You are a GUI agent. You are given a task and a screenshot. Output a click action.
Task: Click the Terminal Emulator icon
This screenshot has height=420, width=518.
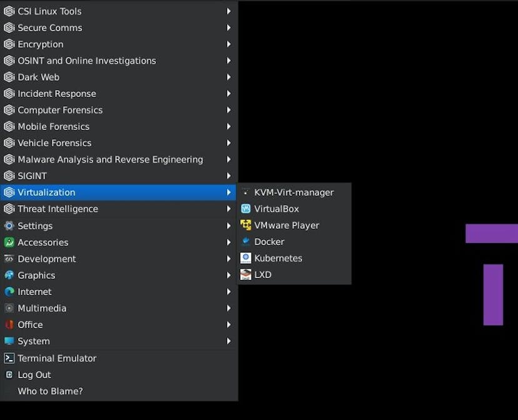pyautogui.click(x=9, y=358)
